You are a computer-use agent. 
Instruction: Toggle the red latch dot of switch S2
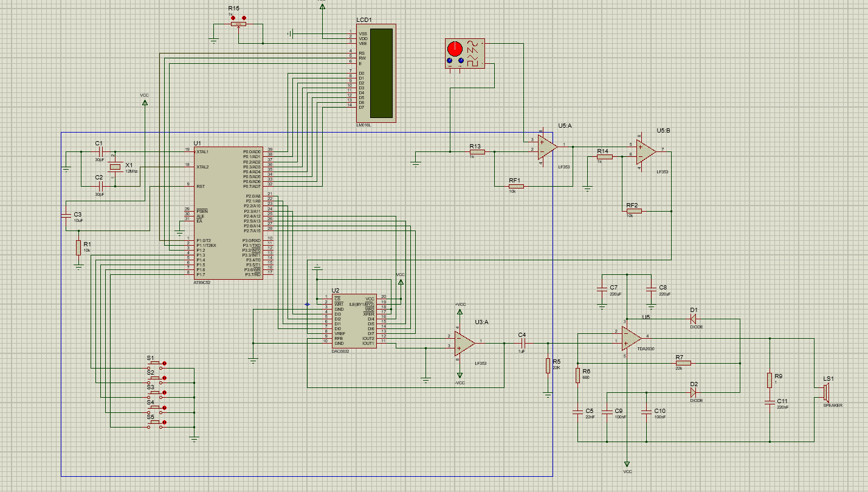(x=164, y=378)
